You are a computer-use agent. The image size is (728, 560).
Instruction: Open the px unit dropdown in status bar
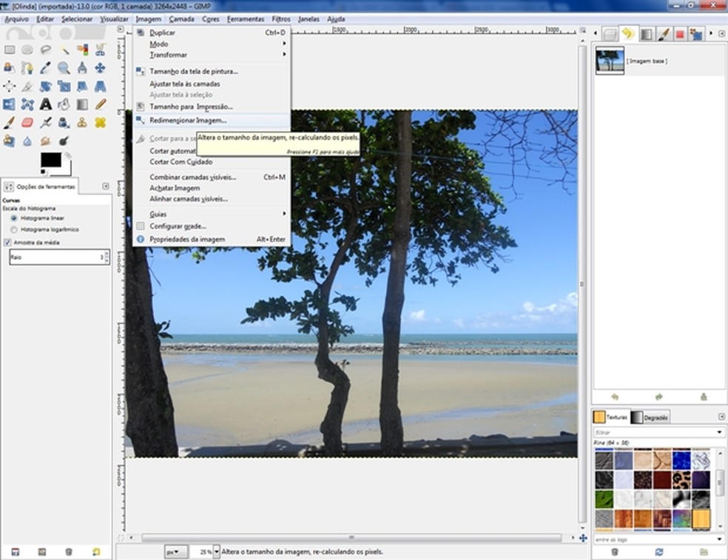click(175, 552)
